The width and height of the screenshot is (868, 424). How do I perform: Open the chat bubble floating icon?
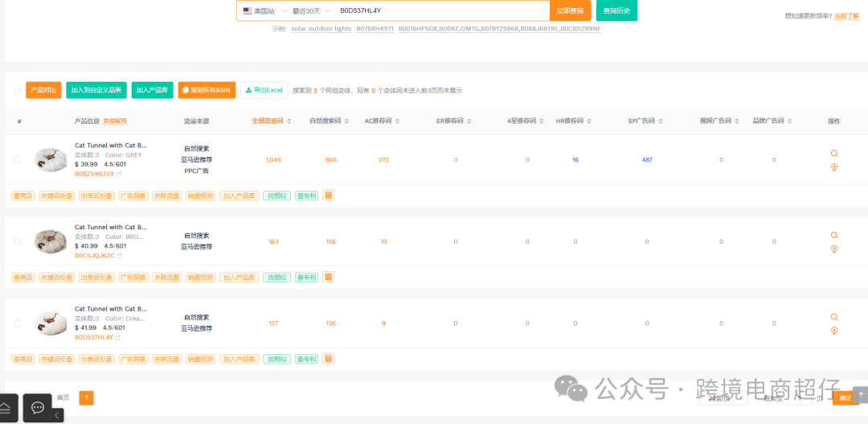click(x=38, y=408)
